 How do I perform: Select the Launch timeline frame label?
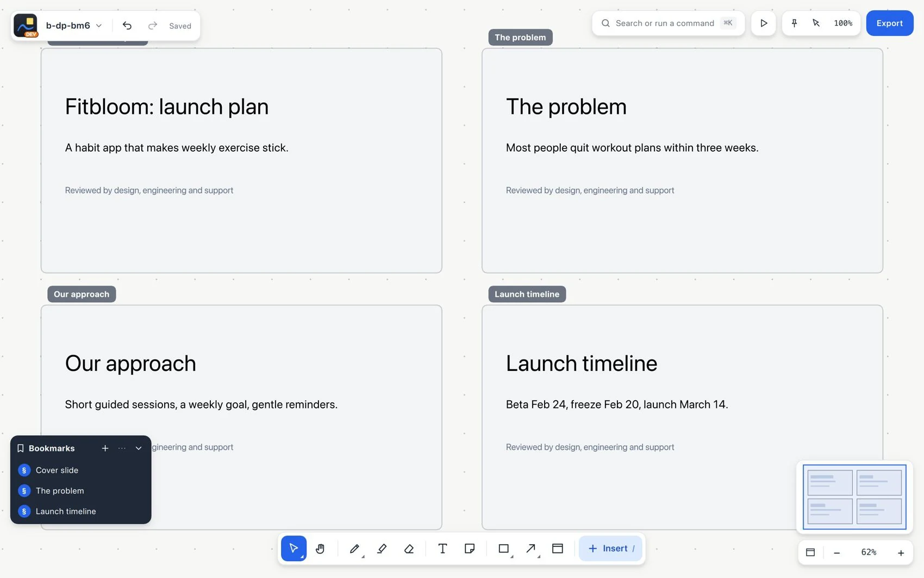pos(527,294)
